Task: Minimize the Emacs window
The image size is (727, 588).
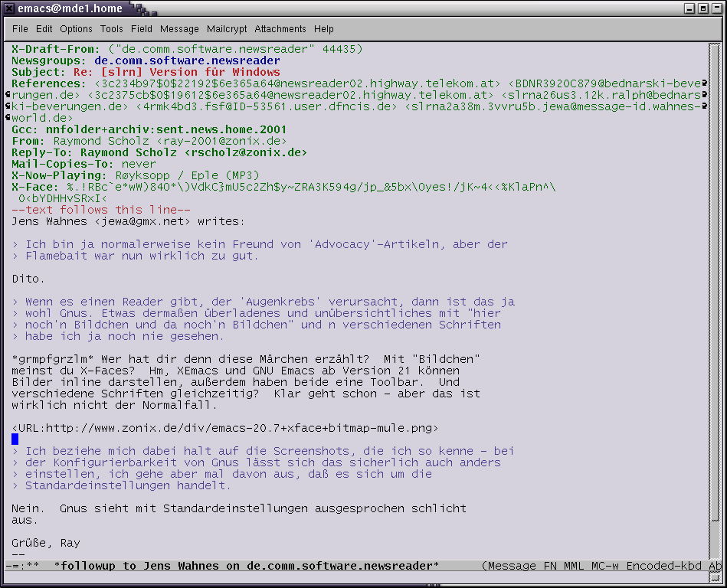Action: coord(689,8)
